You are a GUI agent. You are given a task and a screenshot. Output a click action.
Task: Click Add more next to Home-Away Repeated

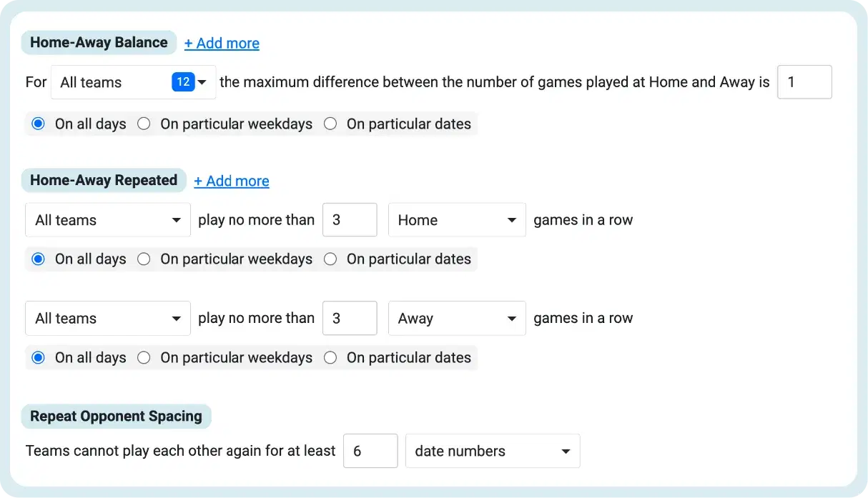pos(232,181)
